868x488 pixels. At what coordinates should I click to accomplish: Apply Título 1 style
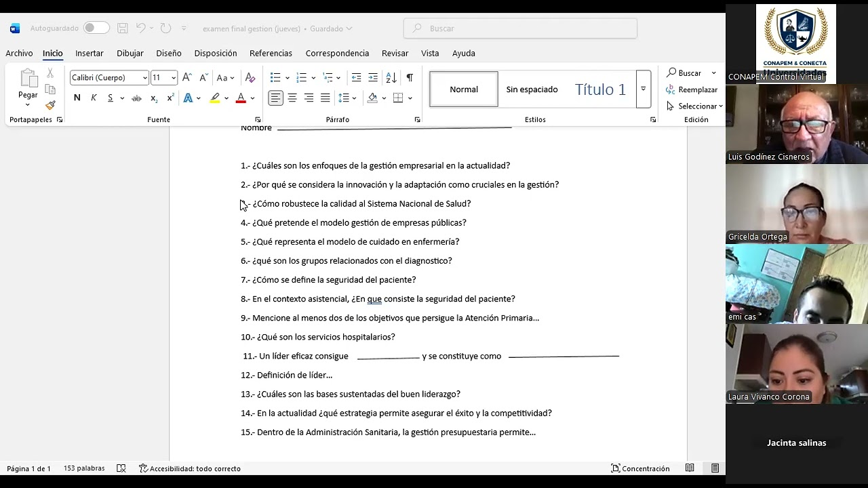pyautogui.click(x=600, y=89)
